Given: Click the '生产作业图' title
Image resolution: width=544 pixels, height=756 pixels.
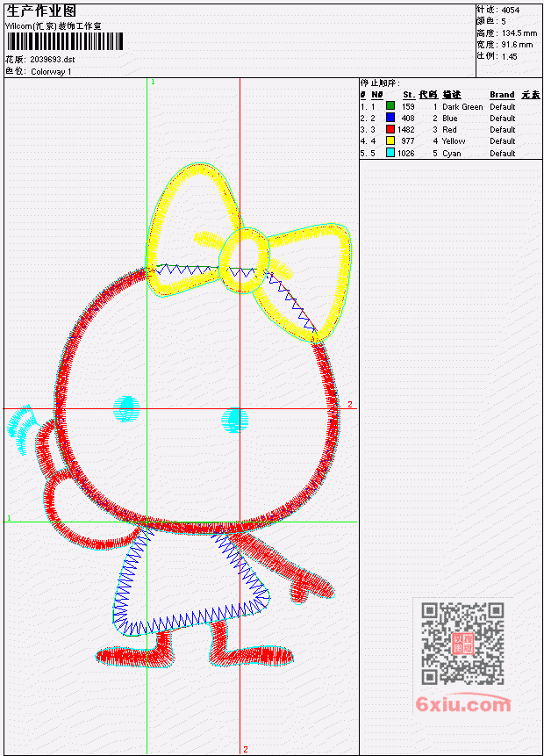Looking at the screenshot, I should [x=41, y=11].
